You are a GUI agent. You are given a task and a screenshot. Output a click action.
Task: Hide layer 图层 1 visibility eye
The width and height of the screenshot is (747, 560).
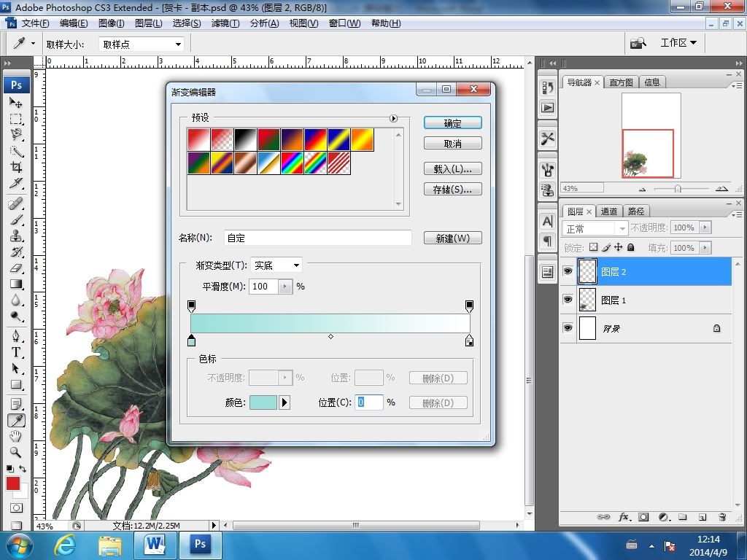568,300
